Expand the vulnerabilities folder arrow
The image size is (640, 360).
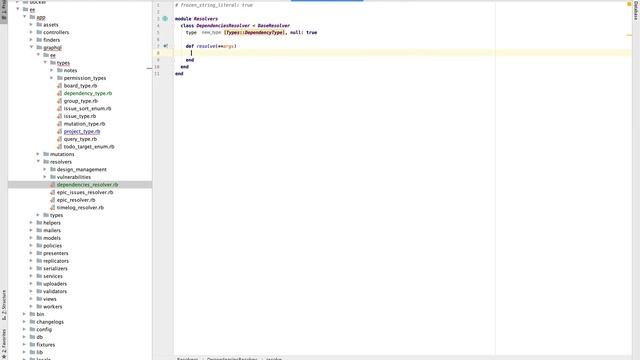[x=45, y=177]
